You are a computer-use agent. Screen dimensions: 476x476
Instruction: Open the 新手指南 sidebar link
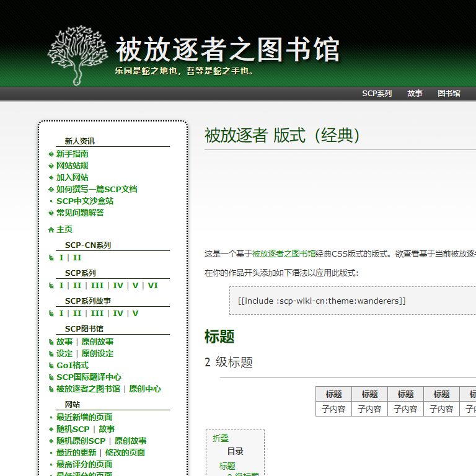pos(72,154)
